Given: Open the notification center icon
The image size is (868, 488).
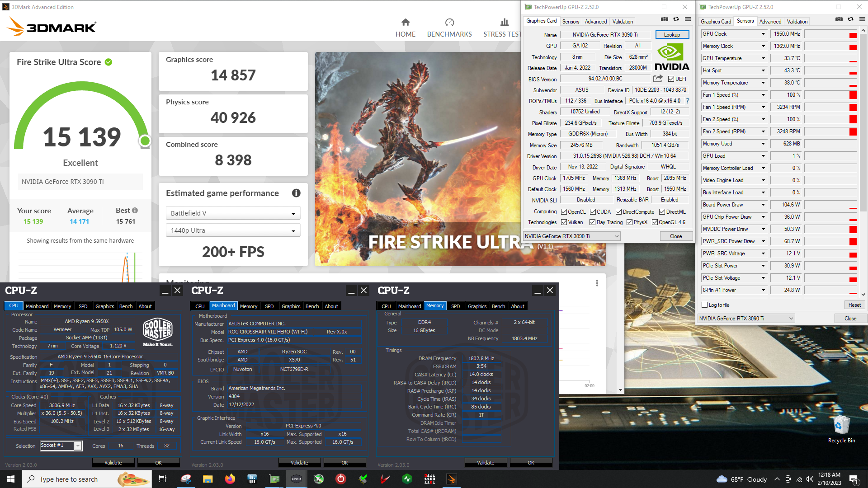Looking at the screenshot, I should [x=854, y=479].
